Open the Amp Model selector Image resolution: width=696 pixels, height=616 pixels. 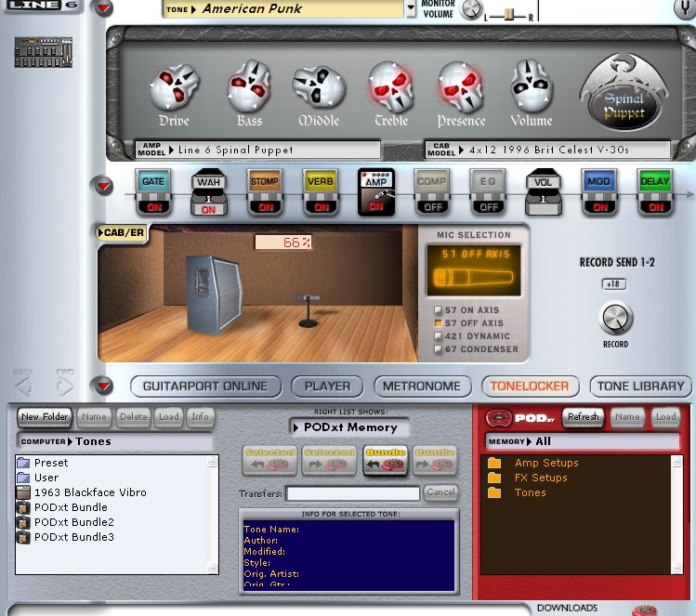(258, 150)
